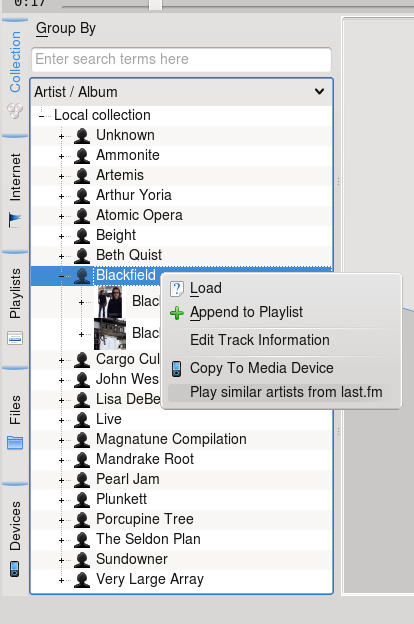Image resolution: width=414 pixels, height=624 pixels.
Task: Select Play similar artists from last.fm
Action: click(x=286, y=392)
